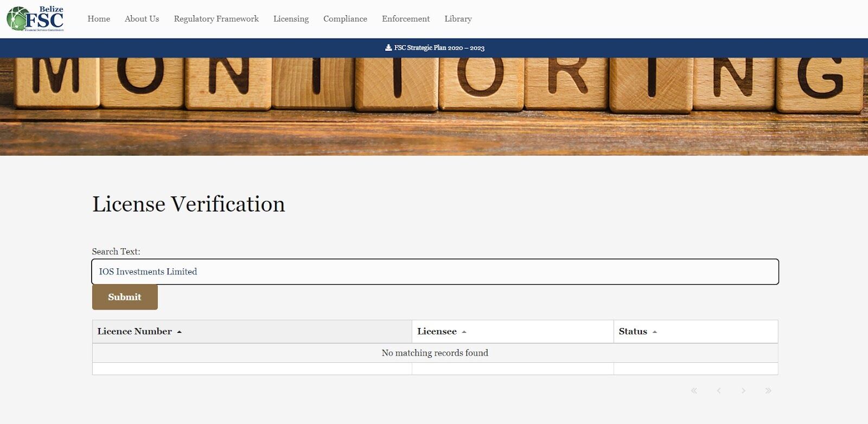The image size is (868, 424).
Task: Go to the first results page
Action: [694, 390]
